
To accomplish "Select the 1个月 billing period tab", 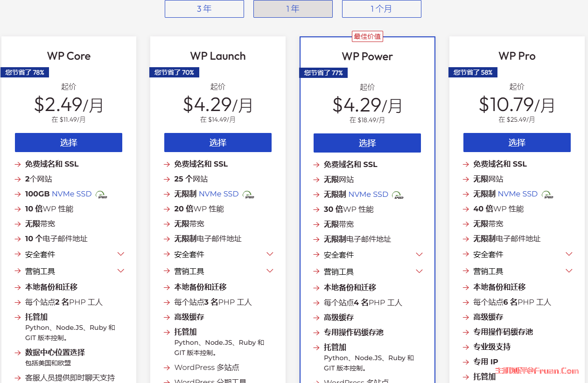I will pyautogui.click(x=381, y=9).
